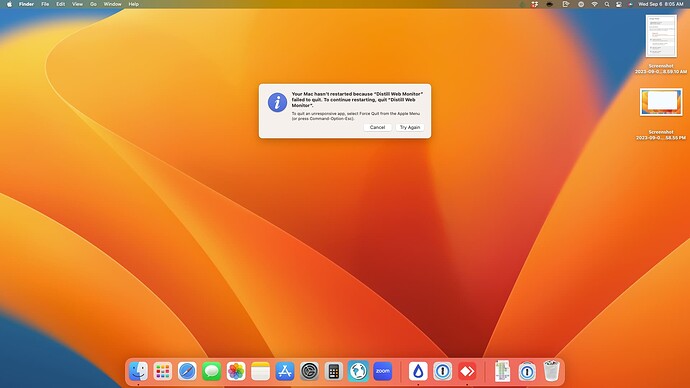The image size is (690, 388).
Task: Click the Distill Web Monitor droplet Dock icon
Action: pyautogui.click(x=418, y=371)
